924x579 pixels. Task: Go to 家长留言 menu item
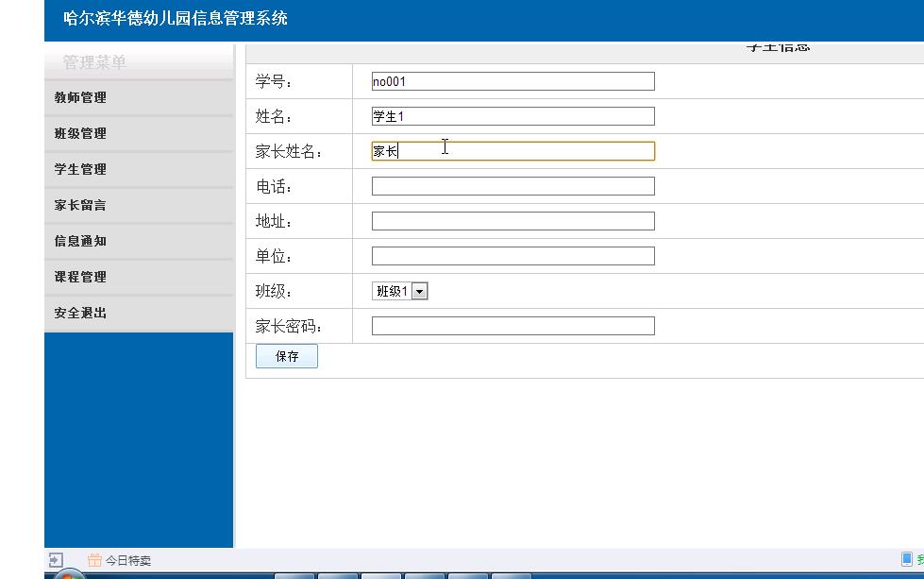(x=139, y=205)
